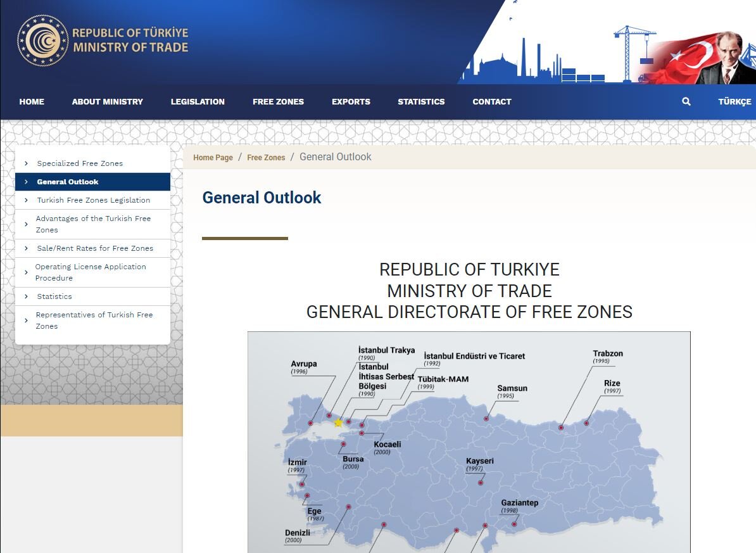Image resolution: width=756 pixels, height=553 pixels.
Task: Click the Ministry of Trade emblem logo
Action: (43, 41)
